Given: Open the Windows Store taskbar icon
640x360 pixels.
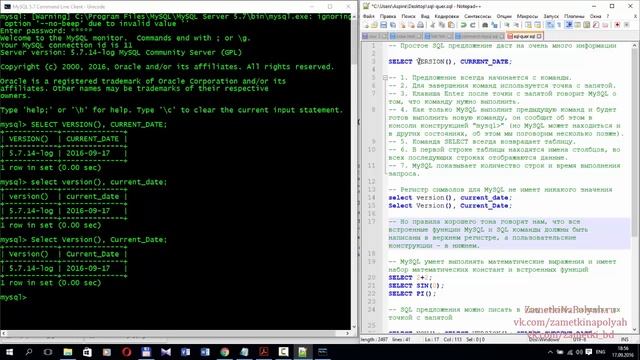Looking at the screenshot, I should (87, 352).
